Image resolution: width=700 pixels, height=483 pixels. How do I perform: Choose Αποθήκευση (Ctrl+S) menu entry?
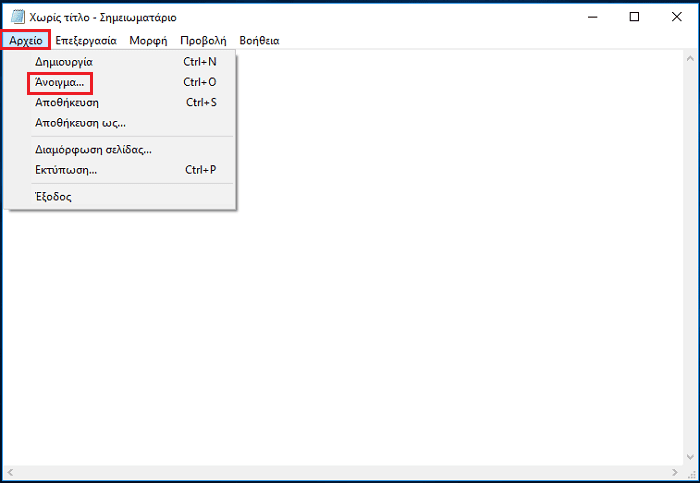120,103
